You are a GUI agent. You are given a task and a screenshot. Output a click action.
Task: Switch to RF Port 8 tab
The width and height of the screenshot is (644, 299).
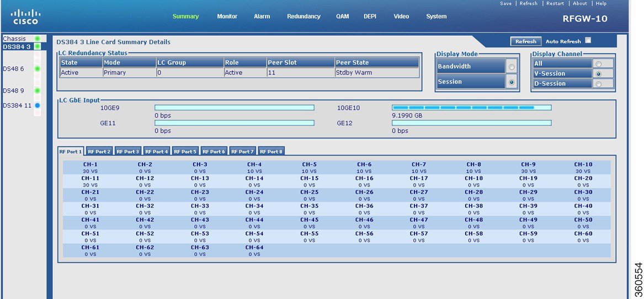tap(271, 152)
